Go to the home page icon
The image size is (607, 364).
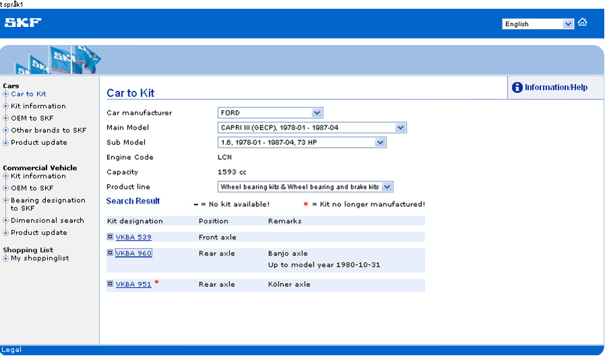coord(582,22)
